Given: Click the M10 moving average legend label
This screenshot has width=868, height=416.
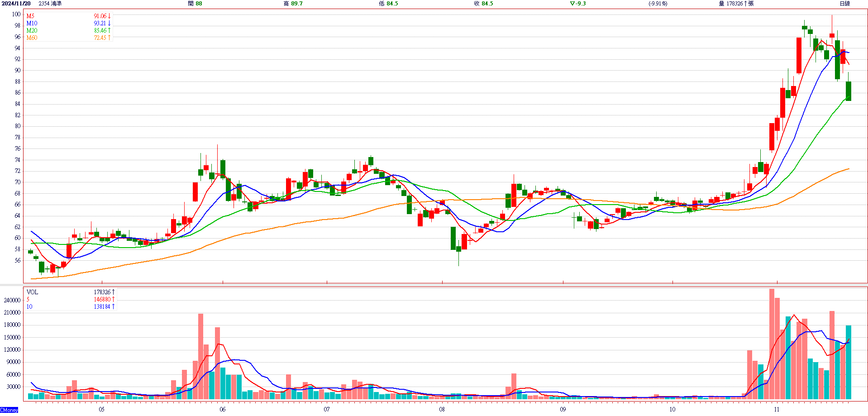Looking at the screenshot, I should coord(32,23).
